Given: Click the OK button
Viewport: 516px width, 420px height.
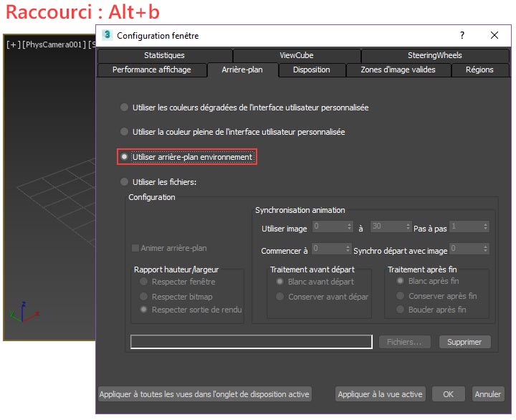Looking at the screenshot, I should [x=448, y=394].
